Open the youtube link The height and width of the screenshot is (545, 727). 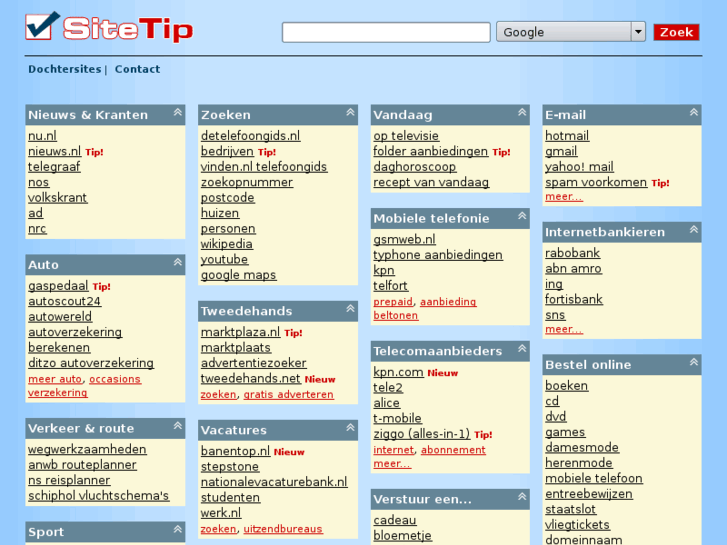(x=224, y=260)
